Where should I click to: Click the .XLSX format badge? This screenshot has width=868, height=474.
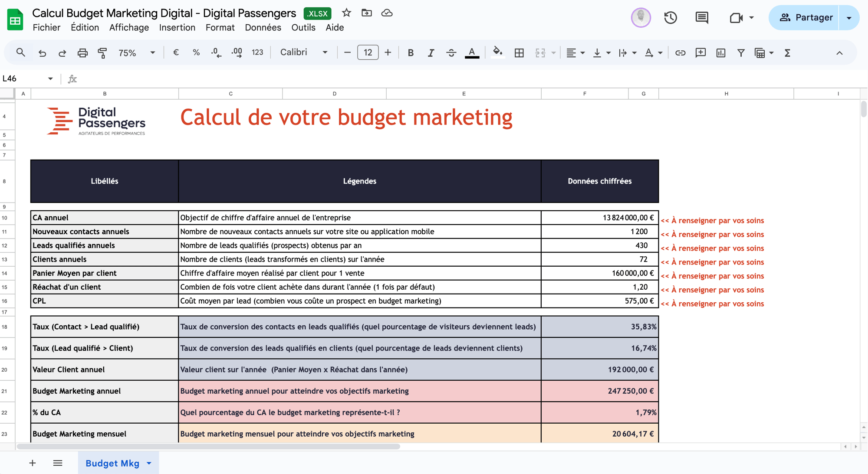(317, 13)
